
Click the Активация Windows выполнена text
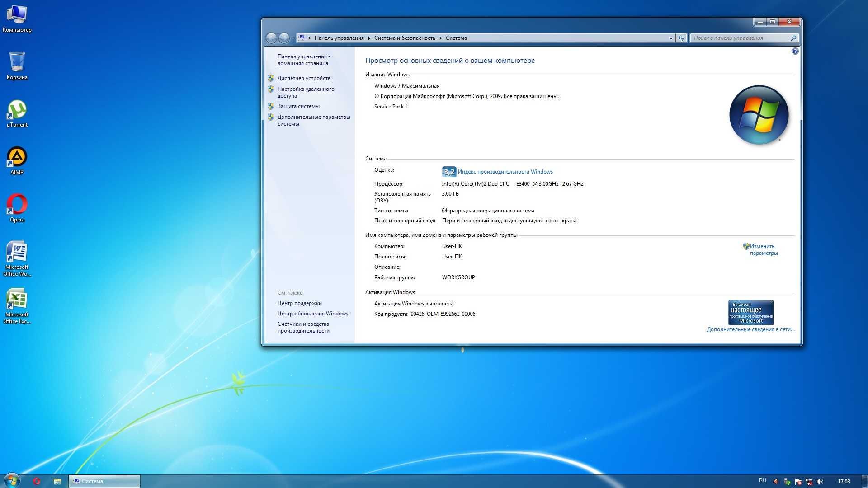click(413, 304)
